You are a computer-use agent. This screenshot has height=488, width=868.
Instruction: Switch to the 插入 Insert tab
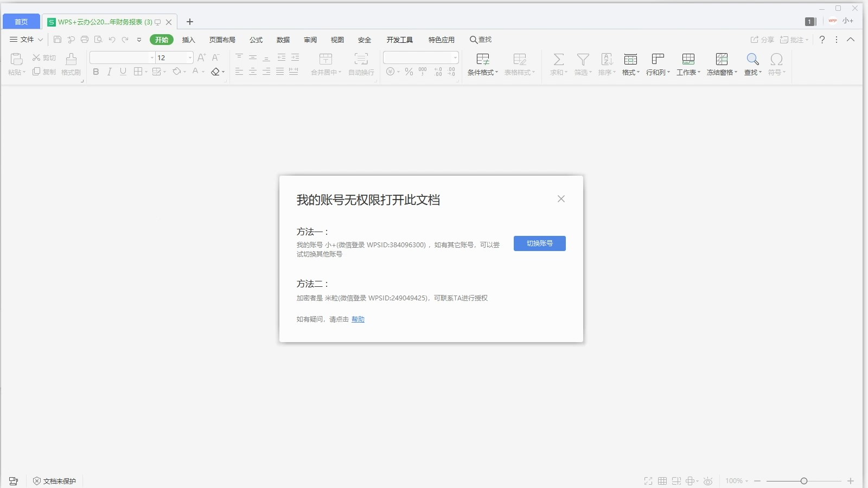(188, 40)
